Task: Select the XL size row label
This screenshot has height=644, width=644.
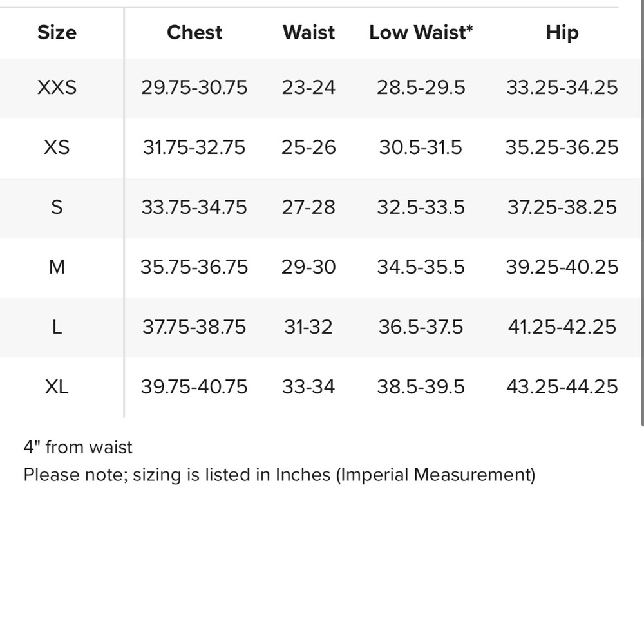Action: click(57, 386)
